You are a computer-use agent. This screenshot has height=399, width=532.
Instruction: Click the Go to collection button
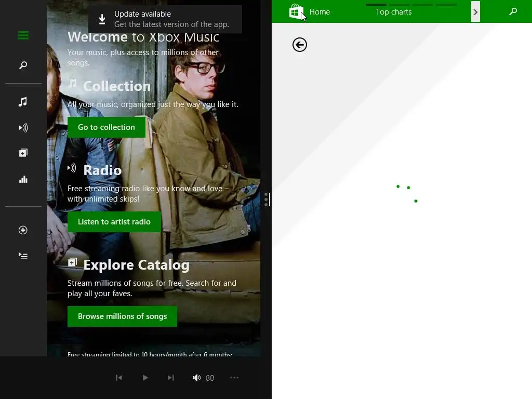tap(106, 127)
